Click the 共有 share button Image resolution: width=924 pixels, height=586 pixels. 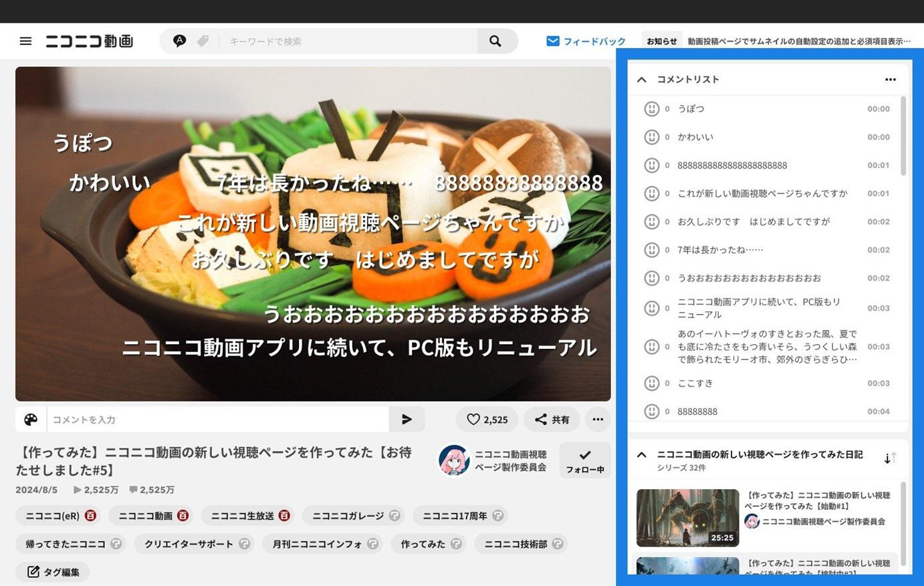(x=552, y=420)
